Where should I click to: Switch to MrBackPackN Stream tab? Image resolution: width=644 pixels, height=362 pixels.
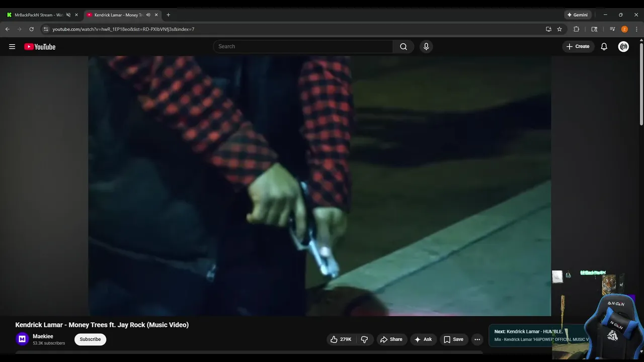tap(38, 15)
